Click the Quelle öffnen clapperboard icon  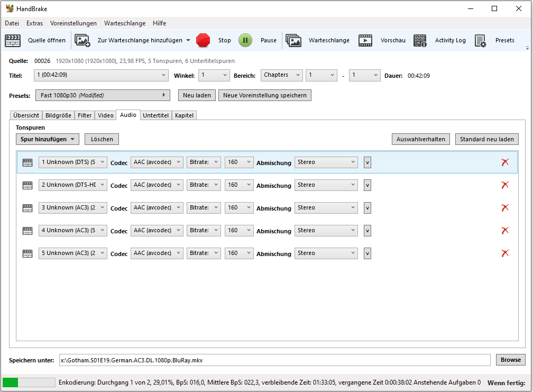(13, 40)
